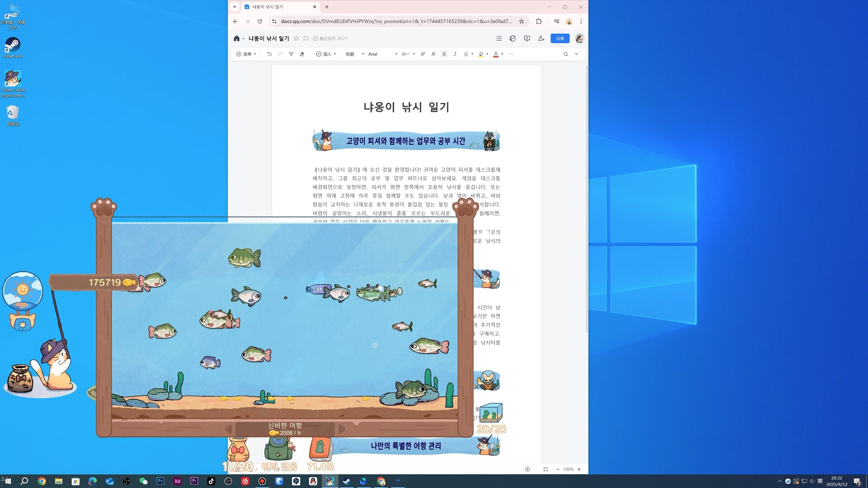Switch to the 냐옹이 낚시 일기 browser tab

pos(280,7)
